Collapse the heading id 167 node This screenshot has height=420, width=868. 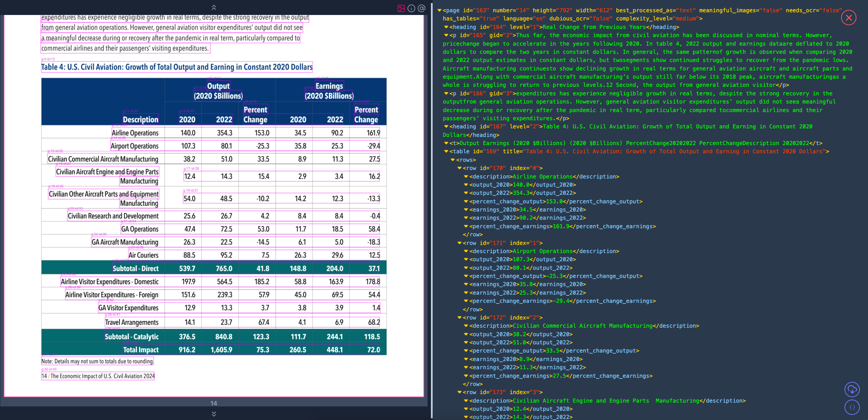446,127
